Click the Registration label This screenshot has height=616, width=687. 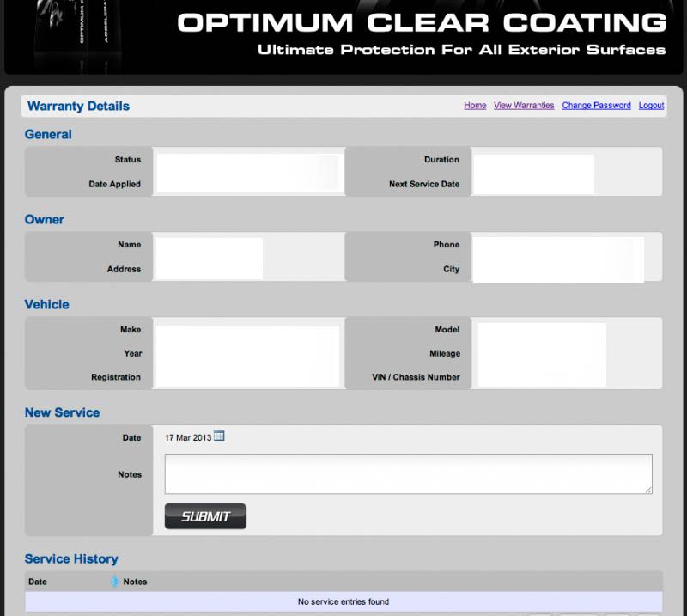tap(116, 377)
